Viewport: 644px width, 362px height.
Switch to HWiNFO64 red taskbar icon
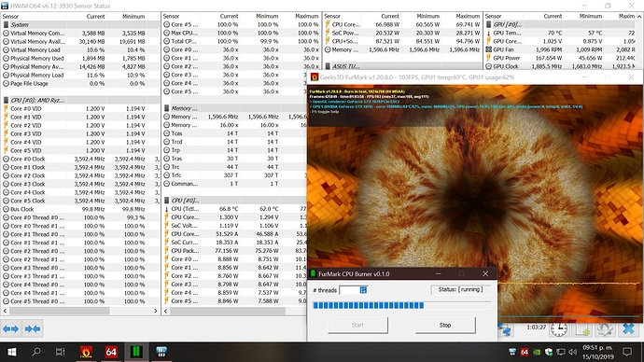point(111,352)
